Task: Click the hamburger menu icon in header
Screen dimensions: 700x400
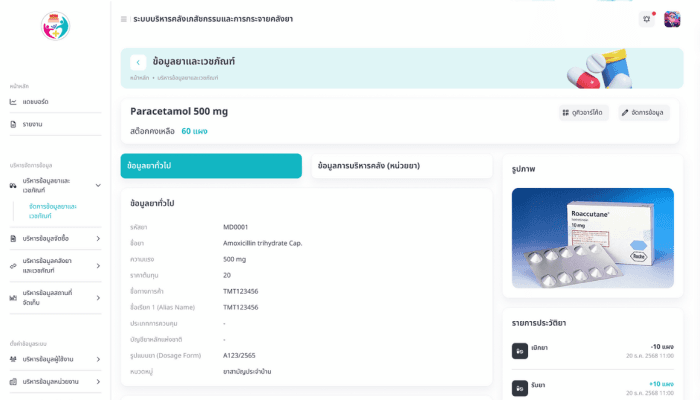Action: [124, 19]
